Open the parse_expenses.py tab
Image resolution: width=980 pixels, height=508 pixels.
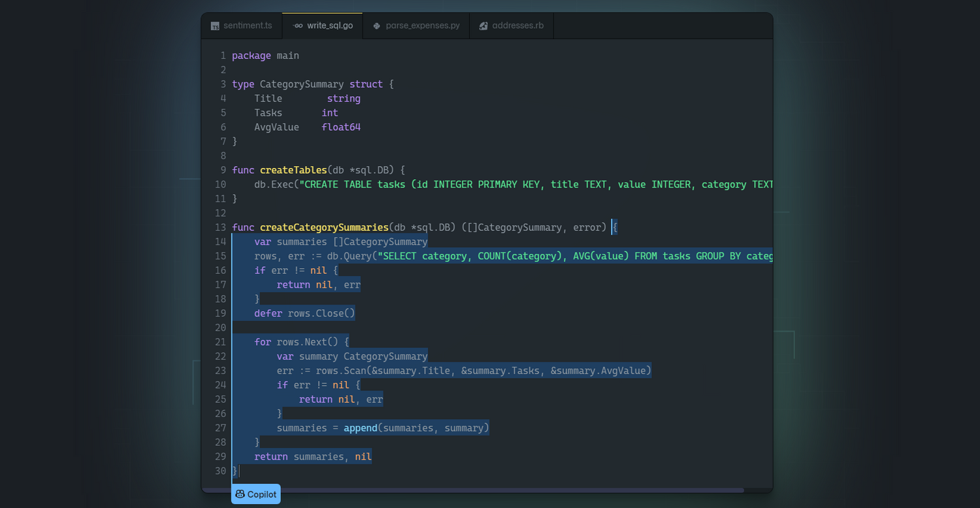point(422,26)
